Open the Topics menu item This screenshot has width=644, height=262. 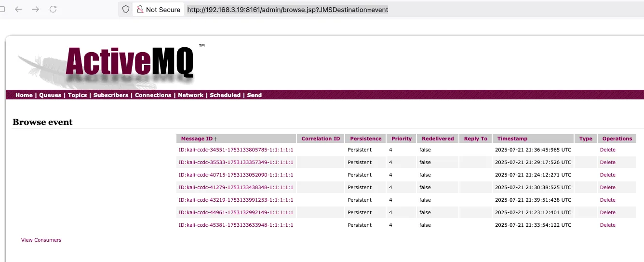[77, 95]
